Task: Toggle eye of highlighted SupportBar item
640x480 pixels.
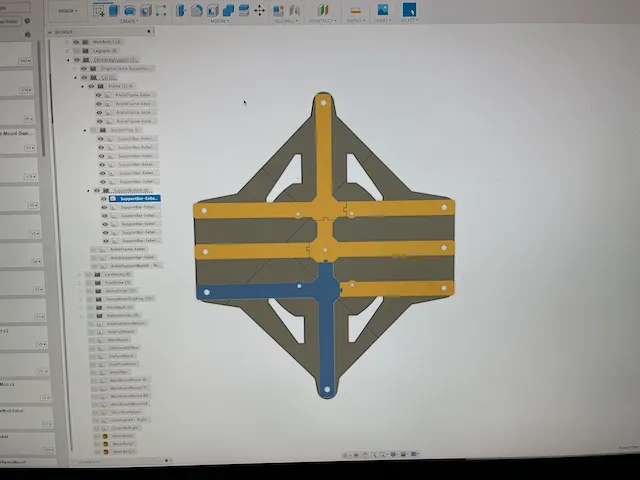Action: click(x=104, y=199)
